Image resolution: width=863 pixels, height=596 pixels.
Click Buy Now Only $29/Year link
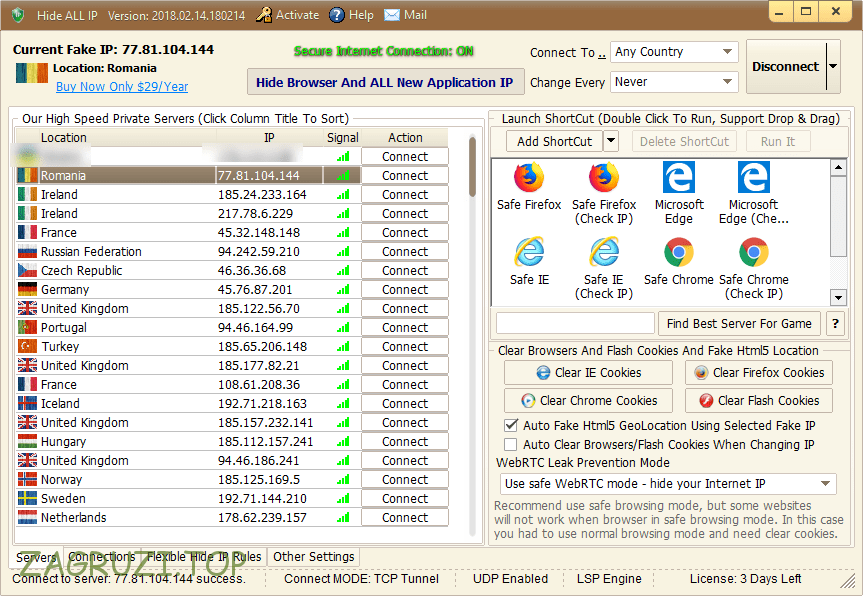(122, 87)
